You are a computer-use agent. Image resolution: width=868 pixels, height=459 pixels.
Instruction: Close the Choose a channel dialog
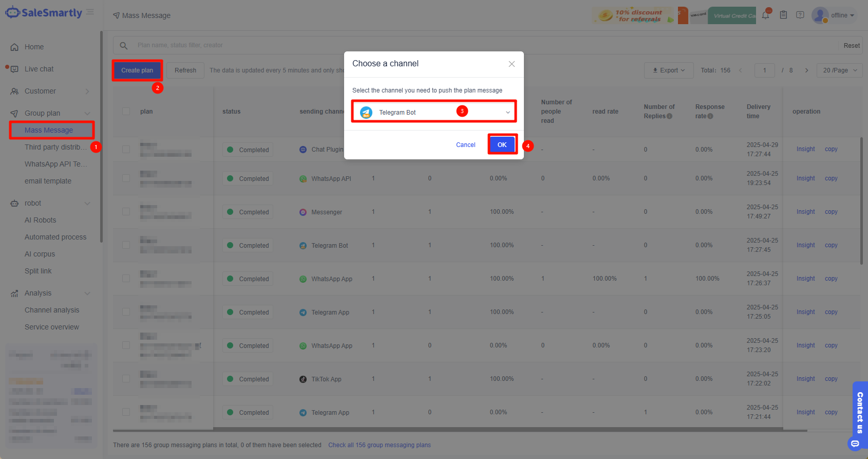click(x=512, y=64)
